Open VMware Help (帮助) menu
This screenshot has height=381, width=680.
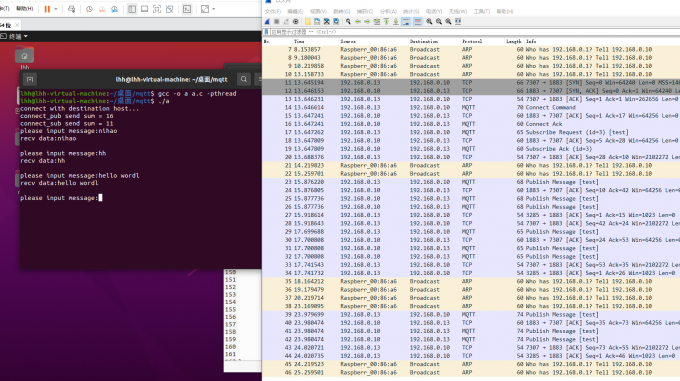point(24,9)
